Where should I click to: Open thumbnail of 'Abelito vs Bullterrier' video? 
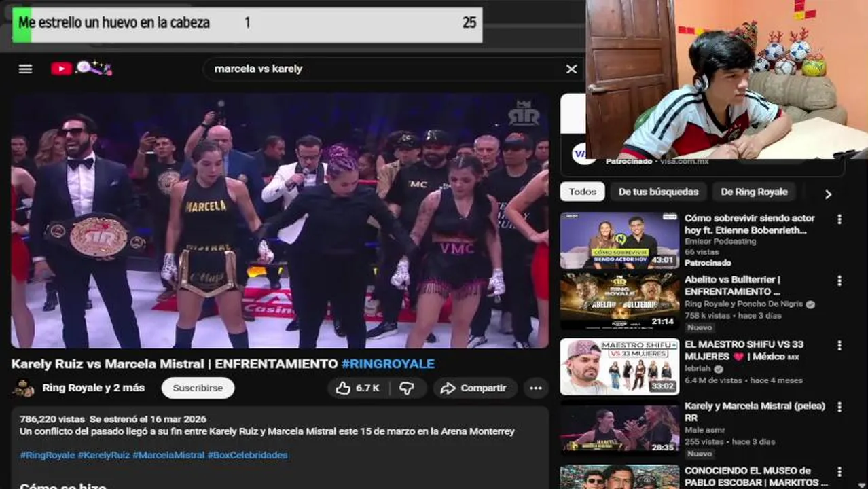pyautogui.click(x=619, y=302)
